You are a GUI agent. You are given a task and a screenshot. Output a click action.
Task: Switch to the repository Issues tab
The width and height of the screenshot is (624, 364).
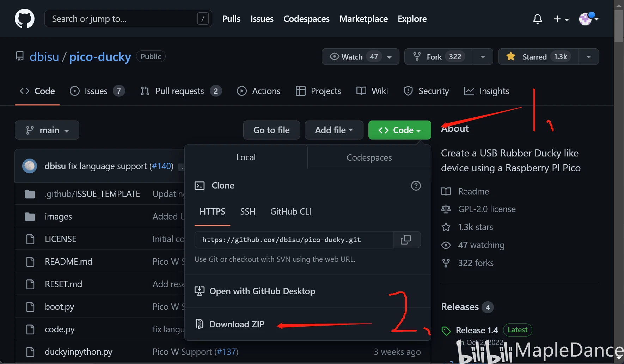pos(97,91)
